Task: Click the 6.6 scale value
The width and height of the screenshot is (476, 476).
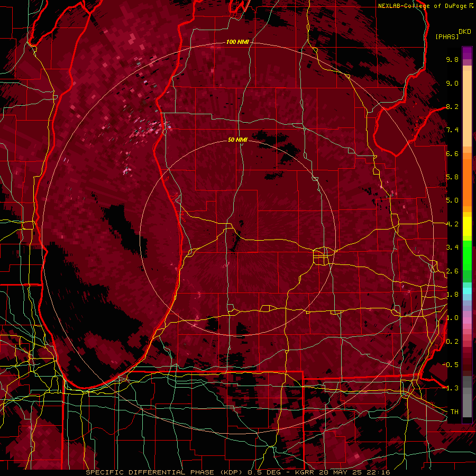Action: (452, 153)
